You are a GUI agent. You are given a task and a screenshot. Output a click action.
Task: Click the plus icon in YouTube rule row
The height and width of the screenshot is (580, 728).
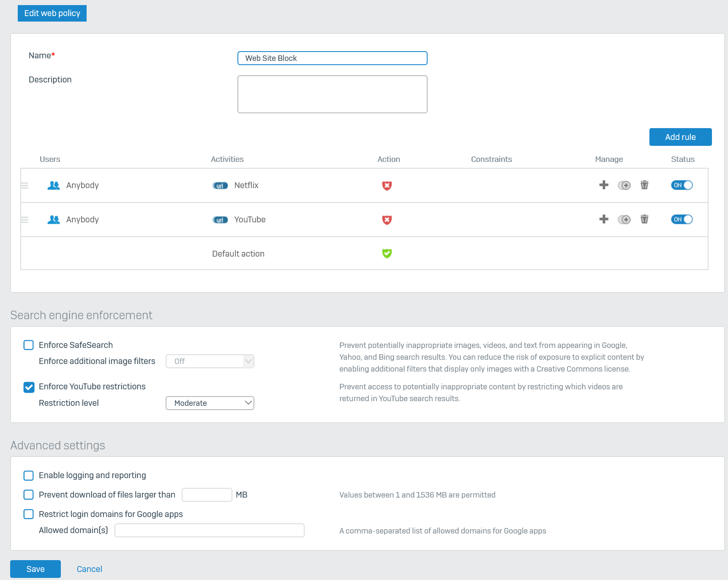pyautogui.click(x=604, y=219)
